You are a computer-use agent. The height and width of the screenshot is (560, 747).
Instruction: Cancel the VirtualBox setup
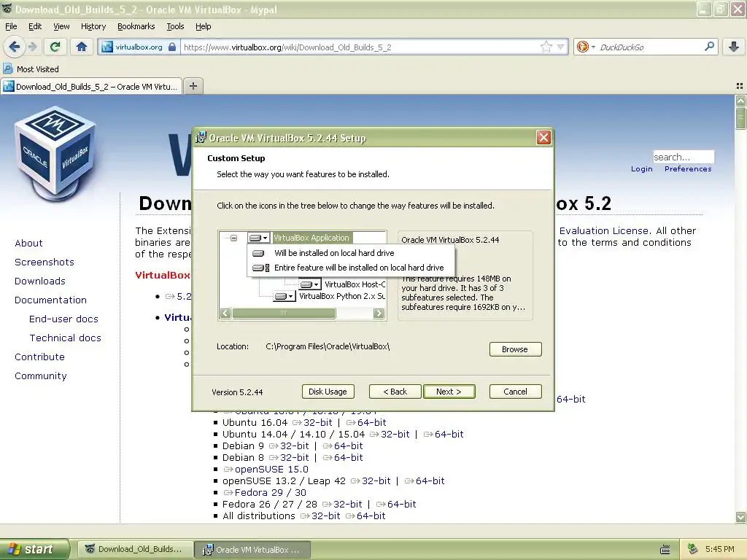click(515, 392)
